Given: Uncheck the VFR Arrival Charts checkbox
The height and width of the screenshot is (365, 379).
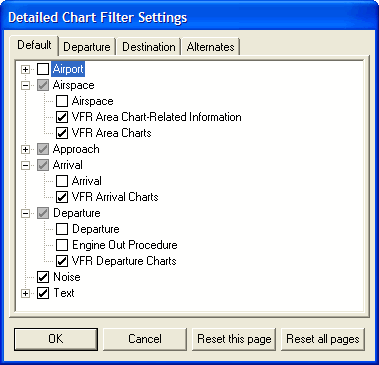Looking at the screenshot, I should coord(62,197).
